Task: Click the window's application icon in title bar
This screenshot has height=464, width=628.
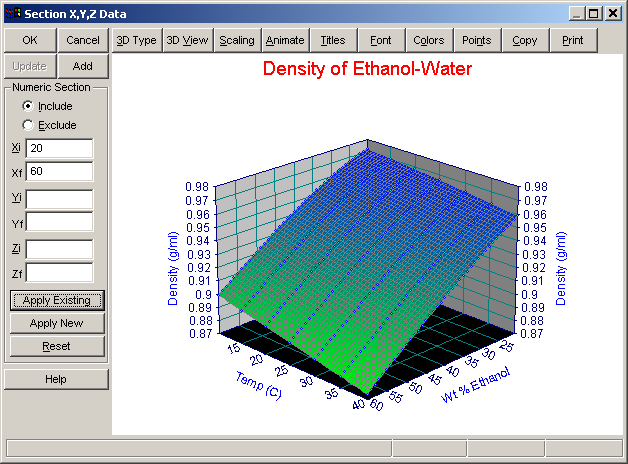Action: pos(13,14)
